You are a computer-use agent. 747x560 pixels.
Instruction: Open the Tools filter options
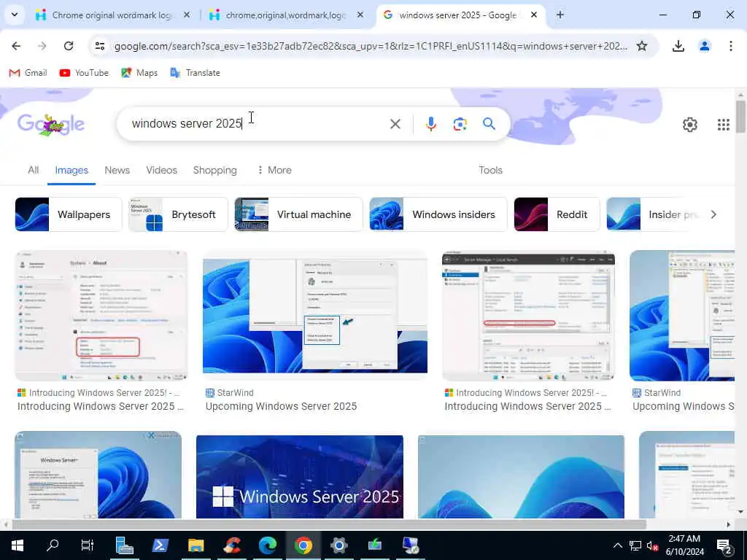click(490, 170)
